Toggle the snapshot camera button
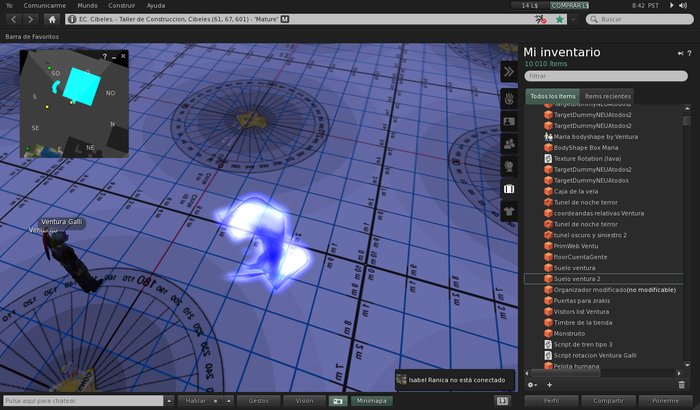Screen dimensions: 700x410 (x=337, y=400)
